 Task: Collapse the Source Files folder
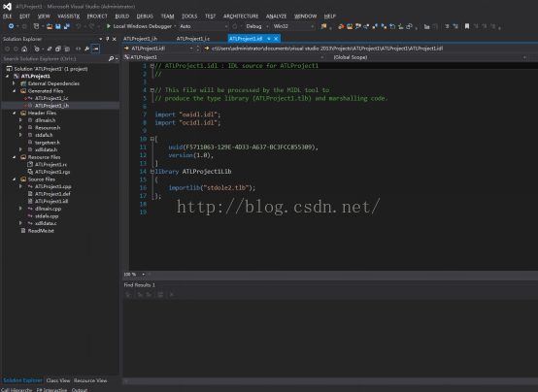pyautogui.click(x=14, y=180)
